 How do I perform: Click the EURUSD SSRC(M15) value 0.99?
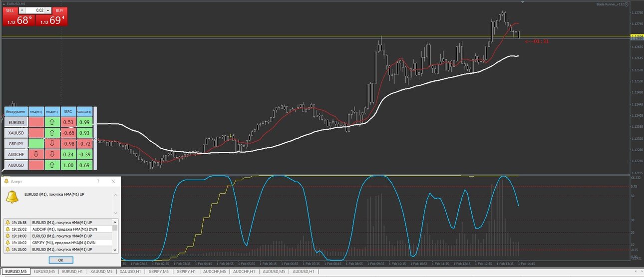(x=84, y=122)
